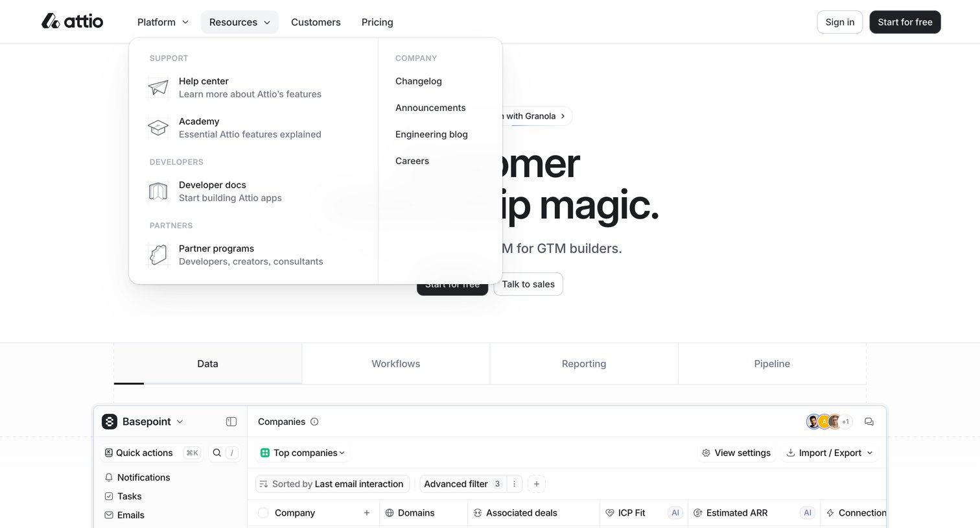Image resolution: width=980 pixels, height=528 pixels.
Task: Click the Attio logo
Action: 73,21
